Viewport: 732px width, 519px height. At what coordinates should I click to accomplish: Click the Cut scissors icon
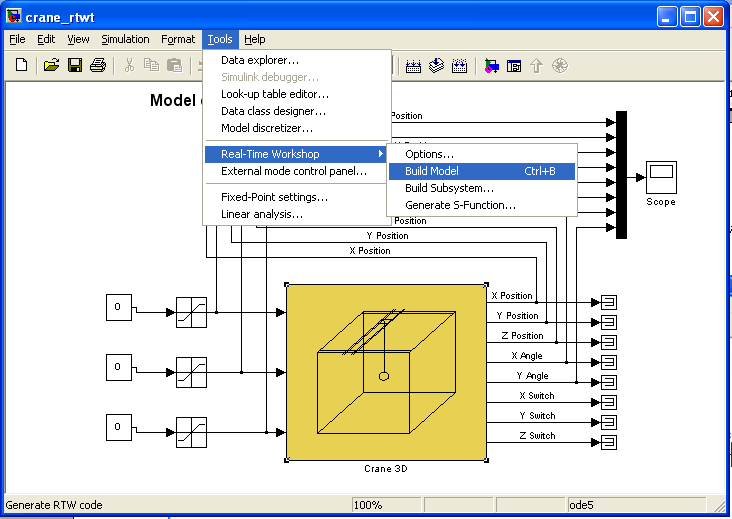coord(129,65)
